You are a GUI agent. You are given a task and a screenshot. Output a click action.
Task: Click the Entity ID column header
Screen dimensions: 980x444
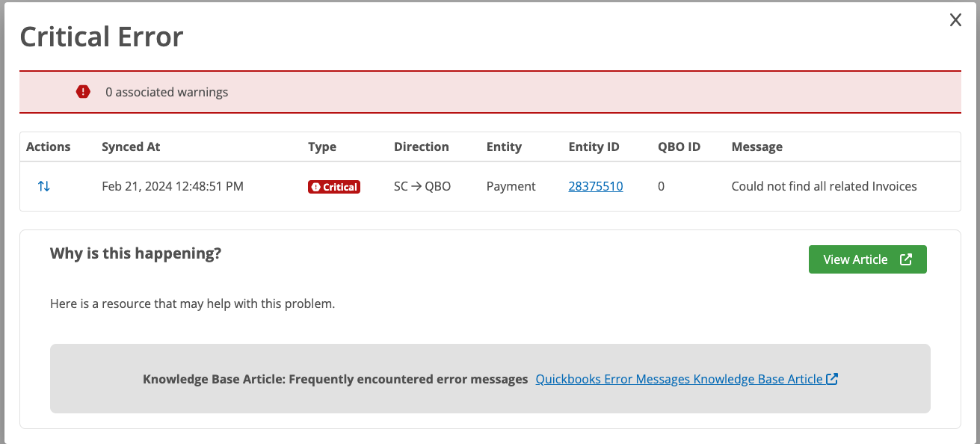point(594,147)
